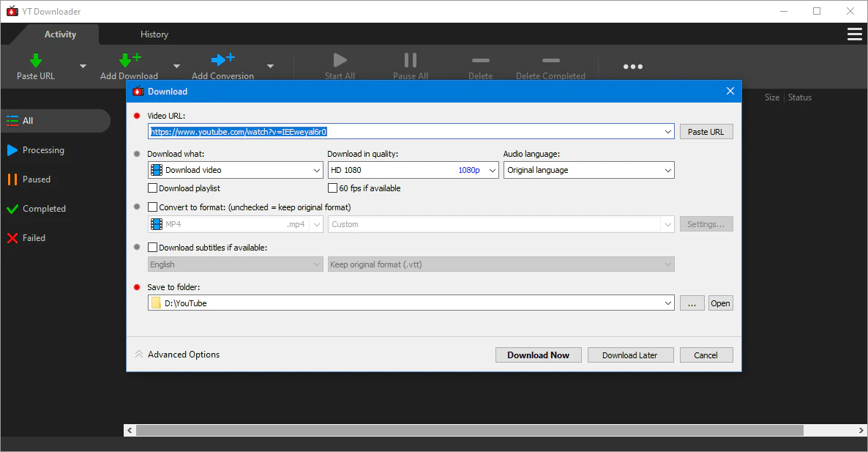Enable the Download playlist checkbox

(153, 188)
